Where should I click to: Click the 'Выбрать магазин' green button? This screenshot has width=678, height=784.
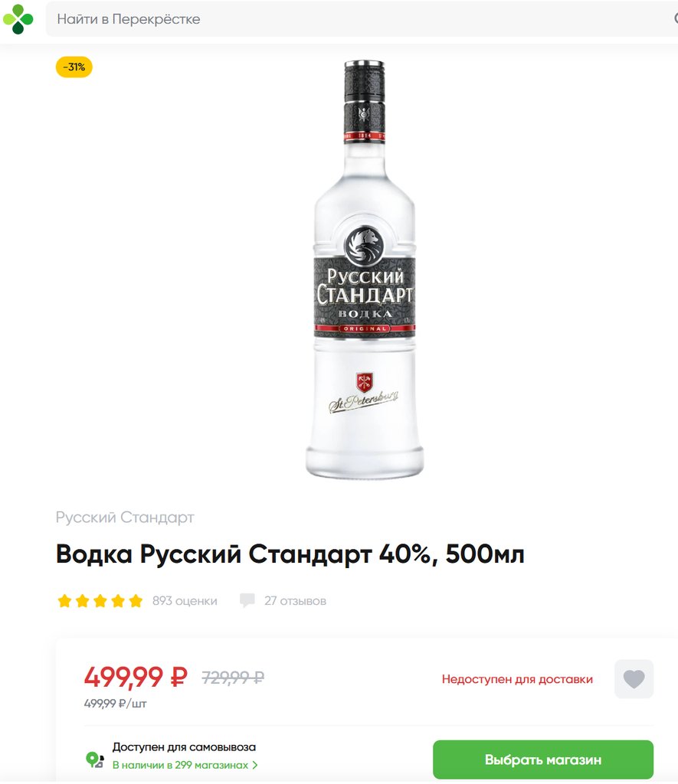pos(543,759)
